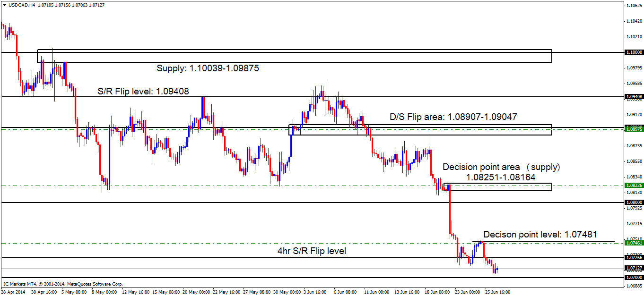
Task: Click the 1.08755 price scale value
Action: pyautogui.click(x=634, y=146)
